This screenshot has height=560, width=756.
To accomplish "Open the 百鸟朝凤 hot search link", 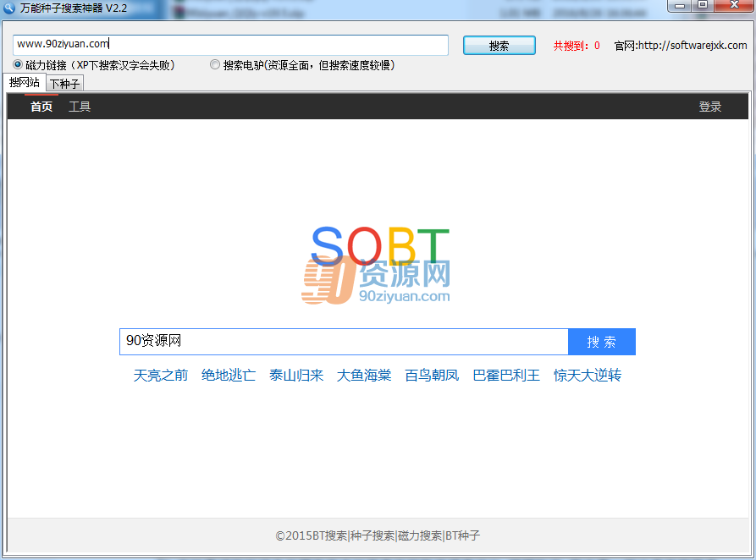I will click(432, 375).
